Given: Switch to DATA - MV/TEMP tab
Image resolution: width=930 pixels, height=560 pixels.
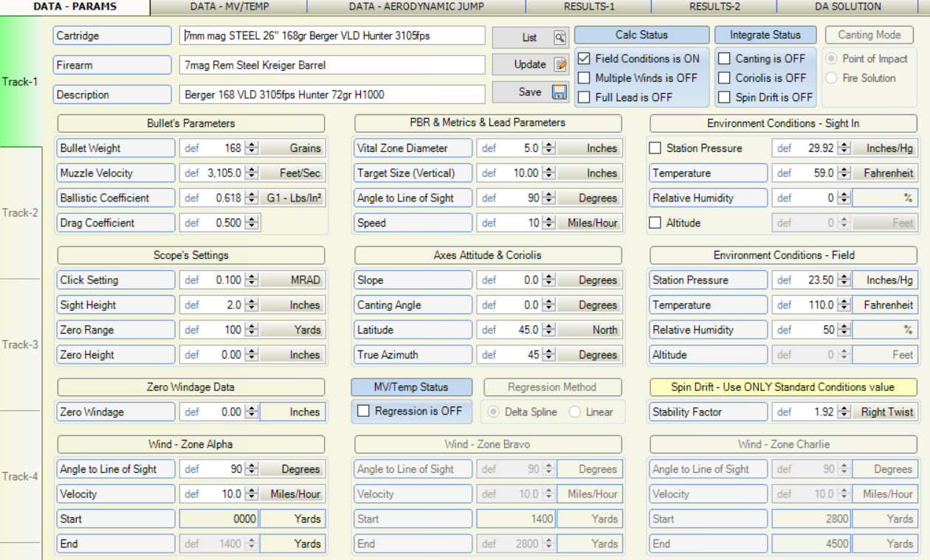Looking at the screenshot, I should click(228, 7).
